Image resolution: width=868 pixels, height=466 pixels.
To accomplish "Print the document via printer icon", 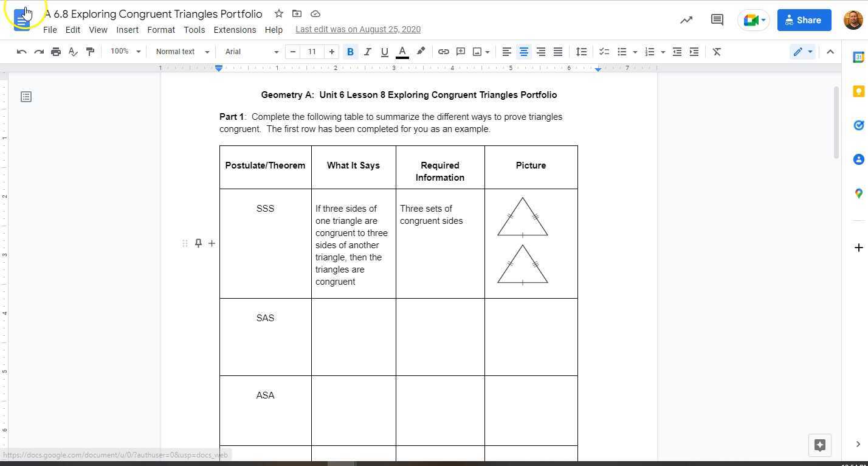I will coord(56,52).
